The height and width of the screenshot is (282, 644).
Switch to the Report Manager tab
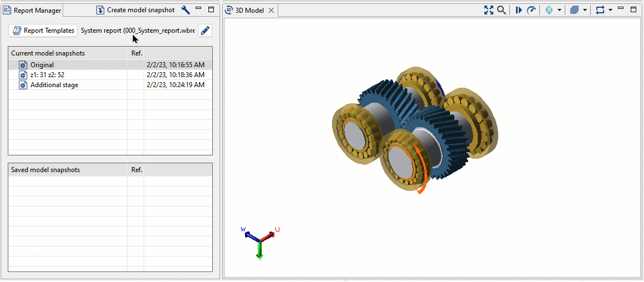click(x=33, y=10)
